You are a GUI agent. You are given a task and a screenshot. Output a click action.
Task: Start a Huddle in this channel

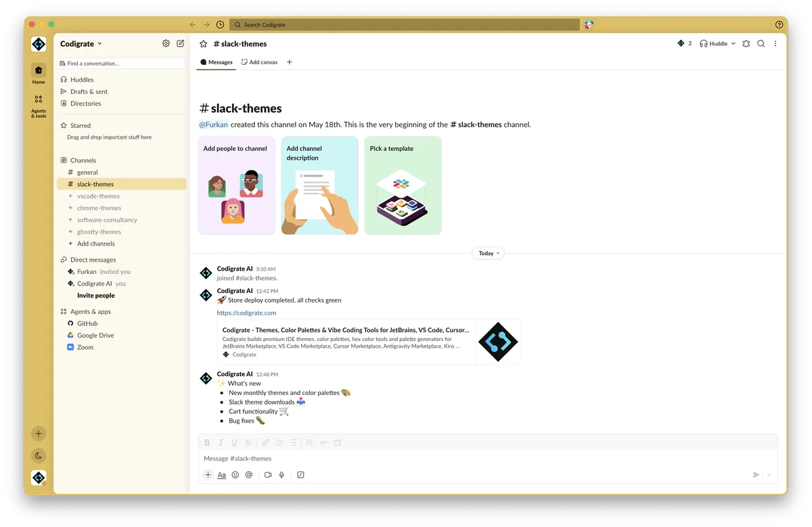pos(714,43)
